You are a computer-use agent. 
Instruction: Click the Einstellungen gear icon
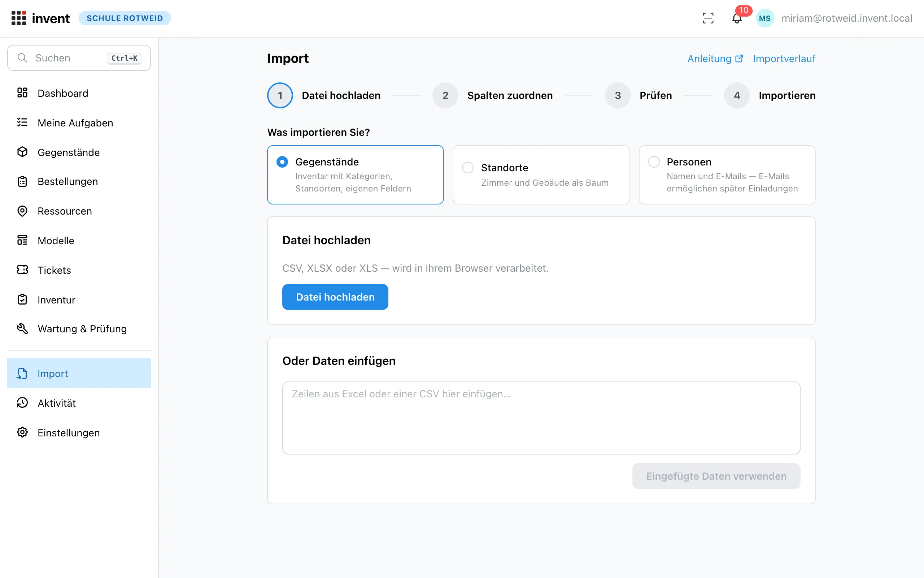click(x=22, y=432)
